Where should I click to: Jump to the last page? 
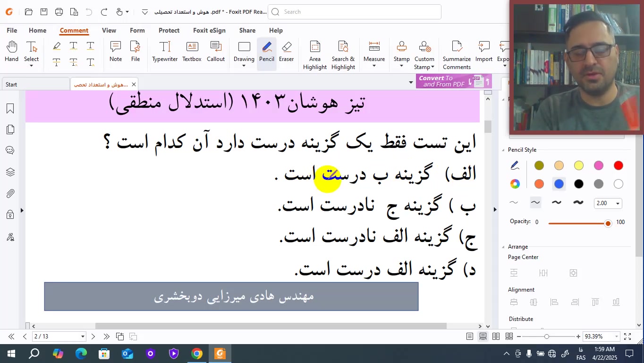pyautogui.click(x=106, y=337)
